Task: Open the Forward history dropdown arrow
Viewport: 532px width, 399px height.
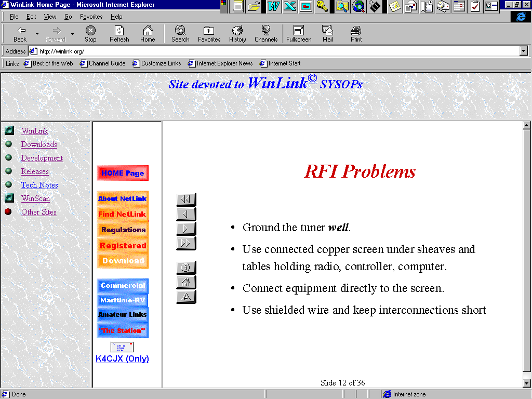Action: [72, 34]
